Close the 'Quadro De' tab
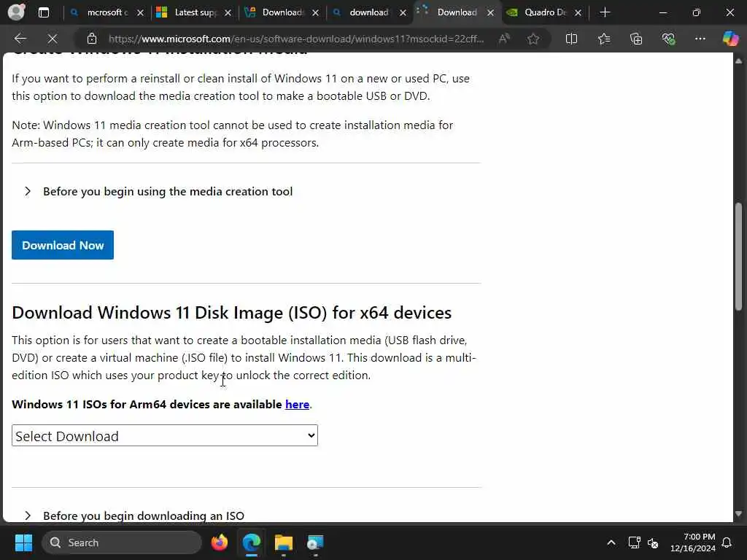Image resolution: width=747 pixels, height=560 pixels. coord(578,13)
